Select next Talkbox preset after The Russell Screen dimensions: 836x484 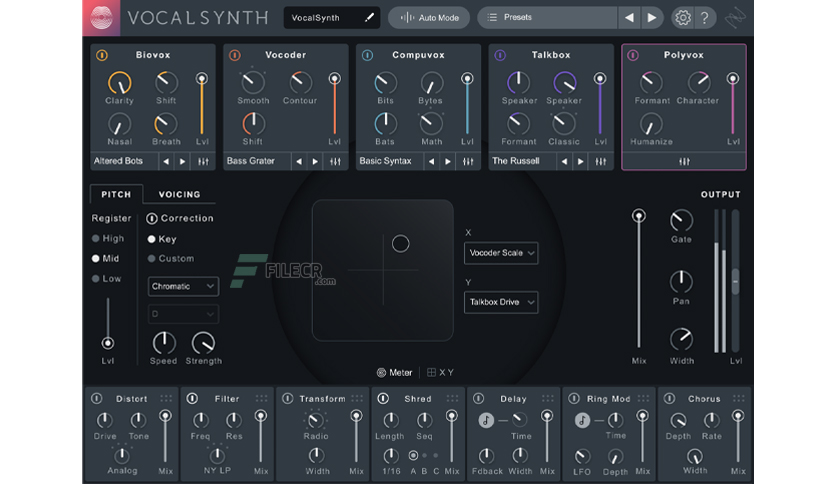(x=581, y=161)
